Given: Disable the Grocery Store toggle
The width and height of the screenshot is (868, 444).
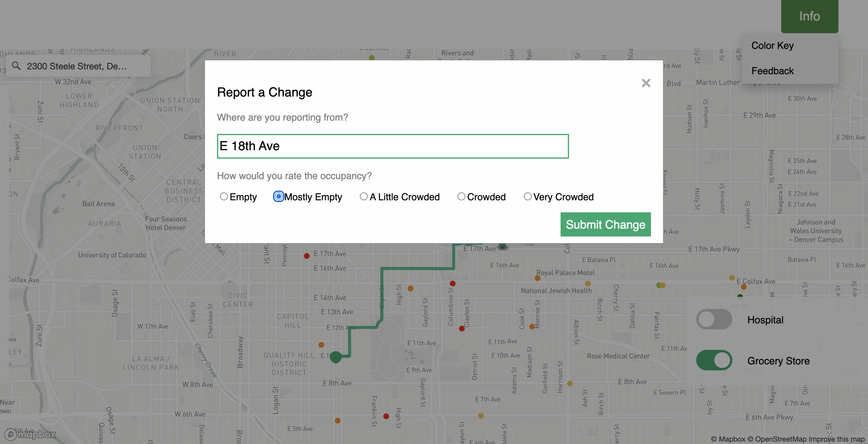Looking at the screenshot, I should tap(714, 360).
